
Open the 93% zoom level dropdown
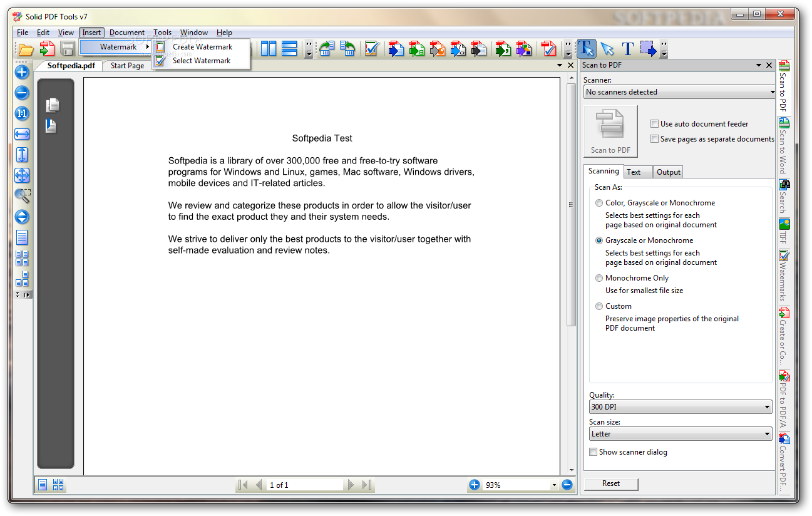554,485
